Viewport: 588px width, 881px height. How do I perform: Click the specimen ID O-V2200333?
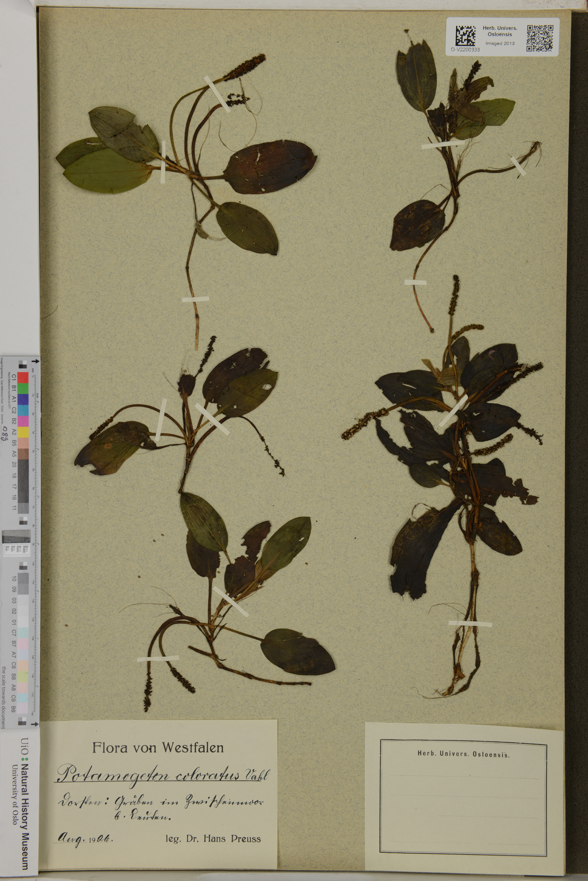465,49
